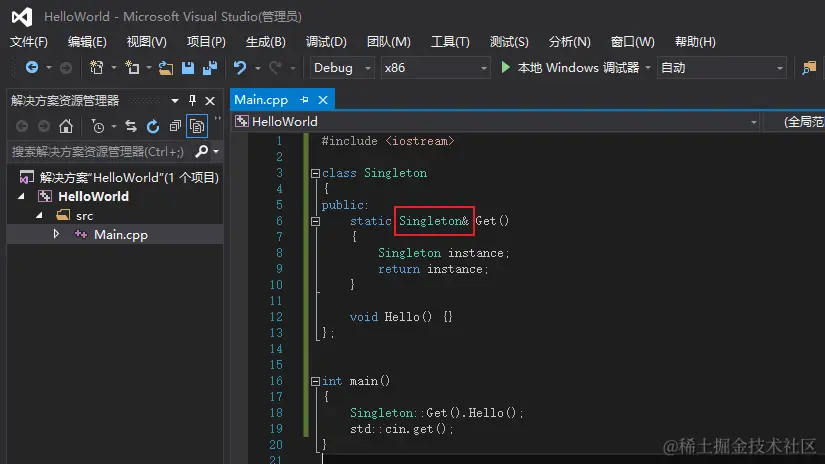Open search options dropdown arrow
The height and width of the screenshot is (464, 825).
coord(216,152)
